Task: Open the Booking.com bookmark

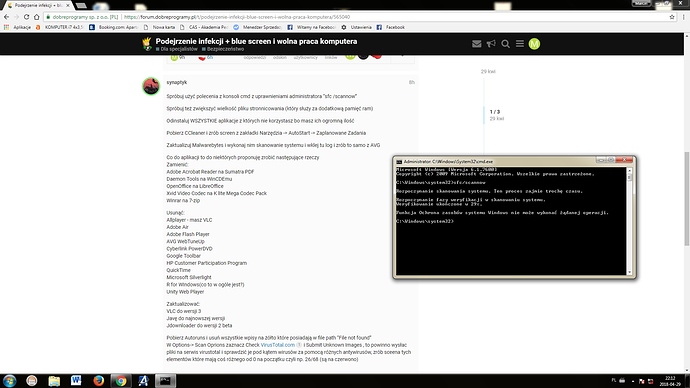Action: [113, 27]
